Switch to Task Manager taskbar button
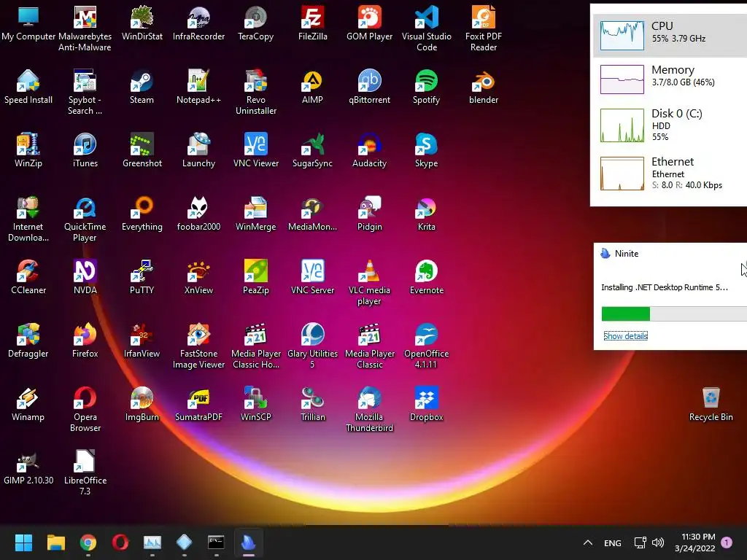The height and width of the screenshot is (560, 747). (152, 542)
